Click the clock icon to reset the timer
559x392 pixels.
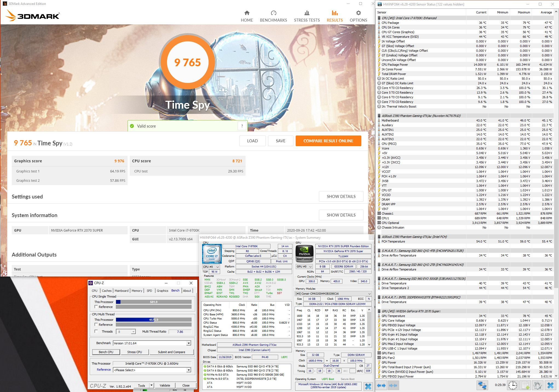[x=513, y=385]
